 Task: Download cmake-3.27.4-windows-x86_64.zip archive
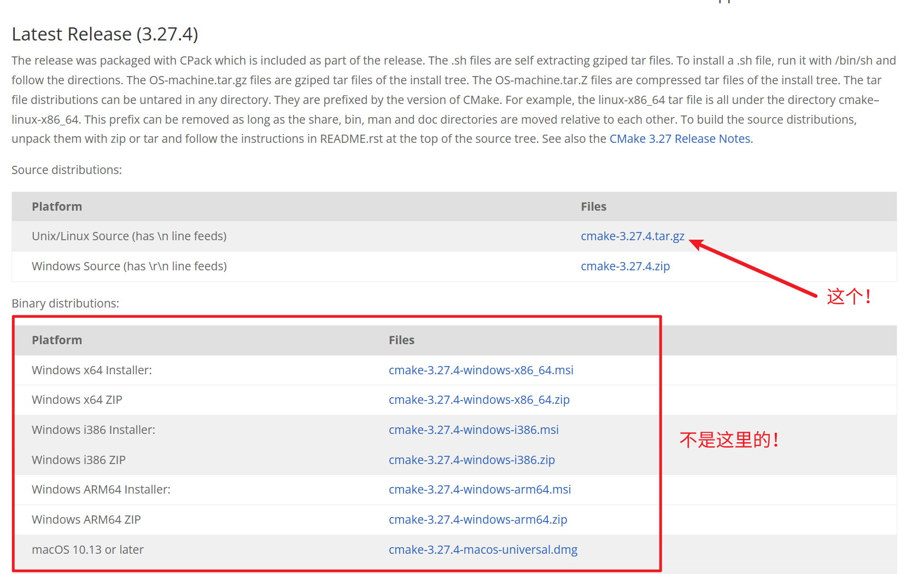pos(479,400)
